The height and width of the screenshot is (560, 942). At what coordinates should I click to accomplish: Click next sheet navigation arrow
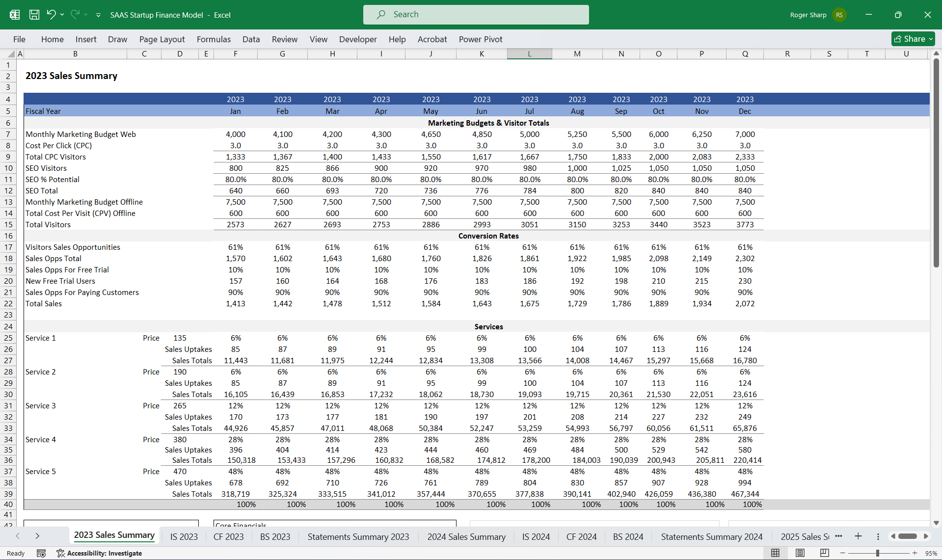pyautogui.click(x=37, y=536)
